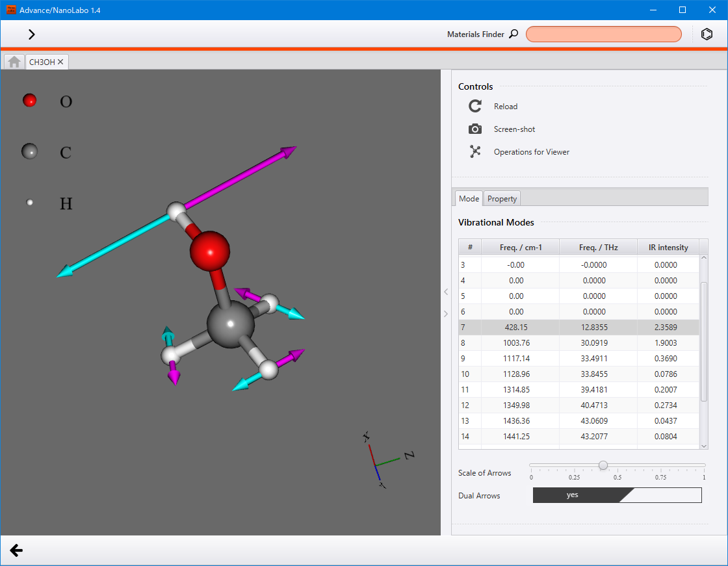Click the Materials Finder magnifier icon
The height and width of the screenshot is (566, 728).
(x=513, y=34)
